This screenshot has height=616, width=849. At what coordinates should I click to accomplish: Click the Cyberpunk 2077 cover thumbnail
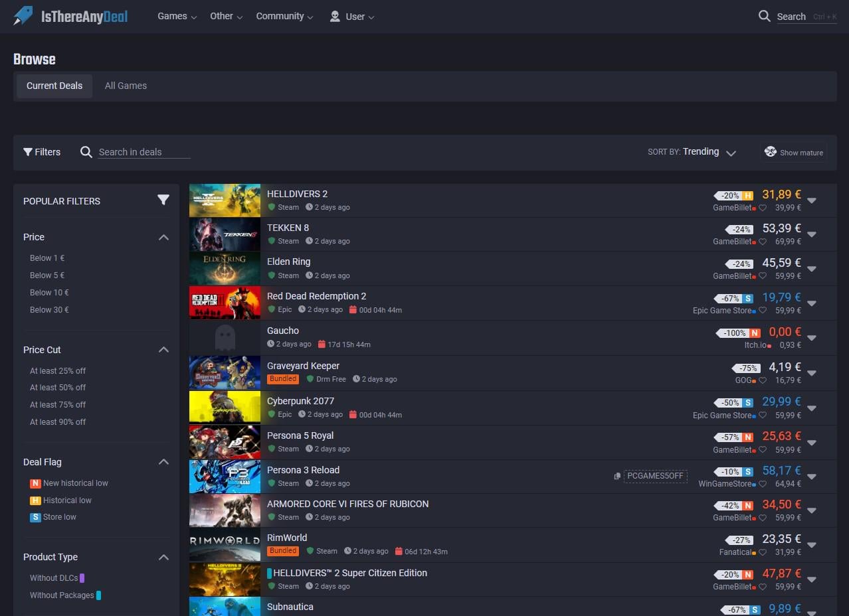pos(225,408)
